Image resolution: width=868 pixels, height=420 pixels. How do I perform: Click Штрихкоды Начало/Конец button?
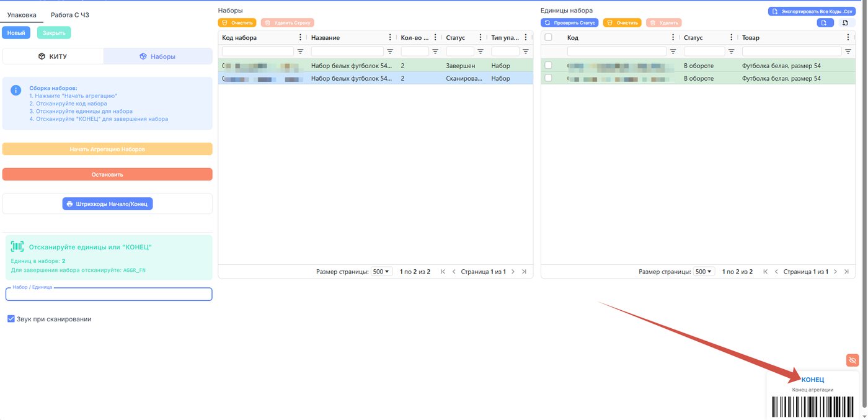pos(107,203)
